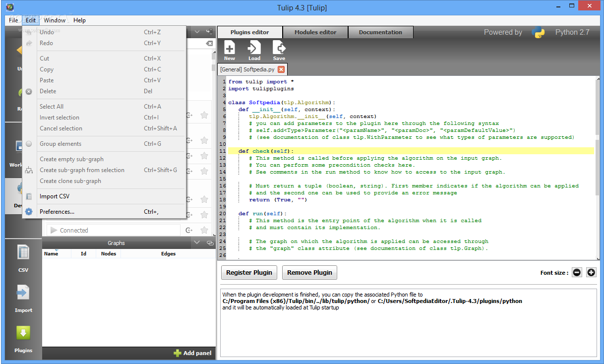Open the Window menu
This screenshot has height=364, width=604.
(x=55, y=20)
